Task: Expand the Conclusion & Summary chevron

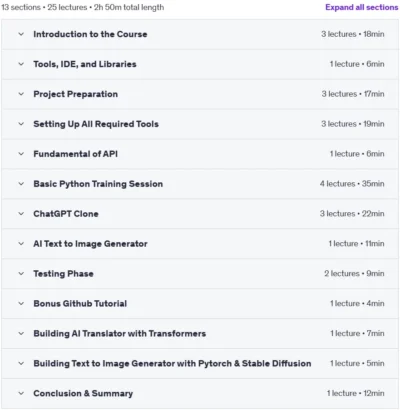Action: pos(21,393)
